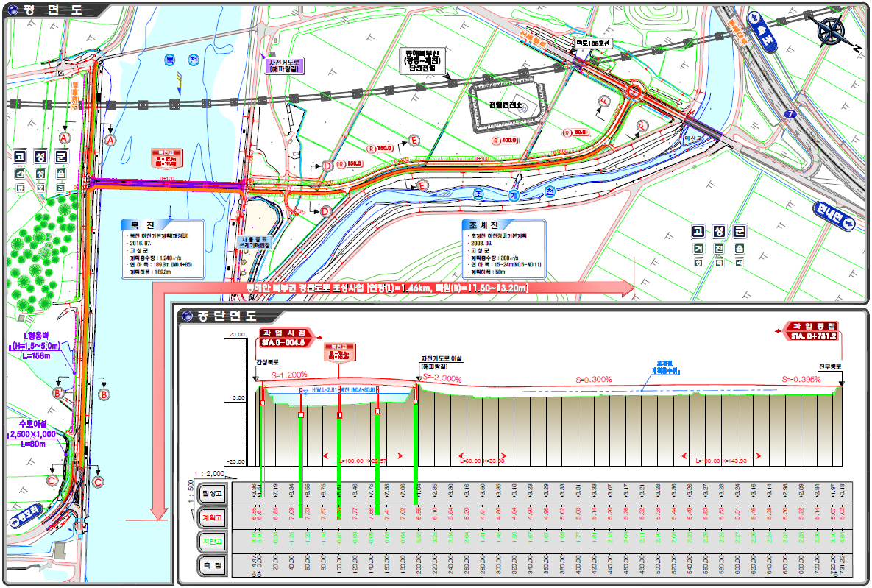Select the river flow direction arrow in 북천
This screenshot has width=872, height=588.
click(x=175, y=82)
